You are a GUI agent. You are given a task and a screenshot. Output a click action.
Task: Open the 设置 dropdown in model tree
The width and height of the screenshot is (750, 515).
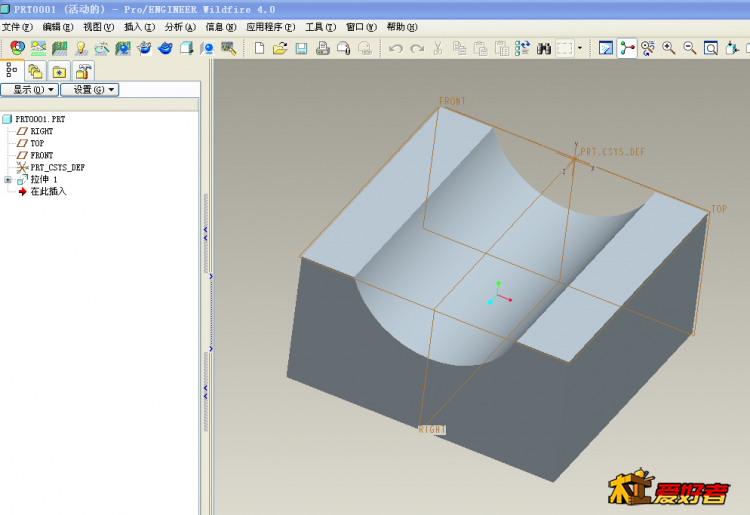[89, 89]
